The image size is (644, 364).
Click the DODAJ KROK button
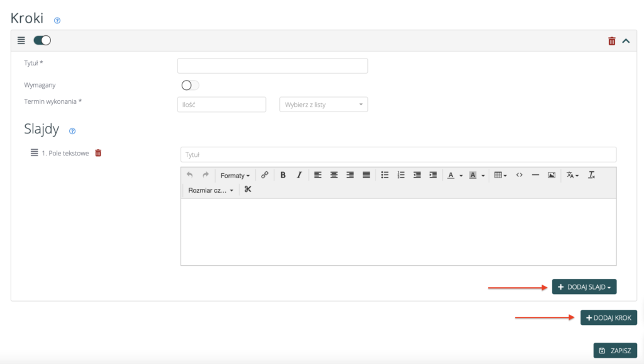(608, 318)
